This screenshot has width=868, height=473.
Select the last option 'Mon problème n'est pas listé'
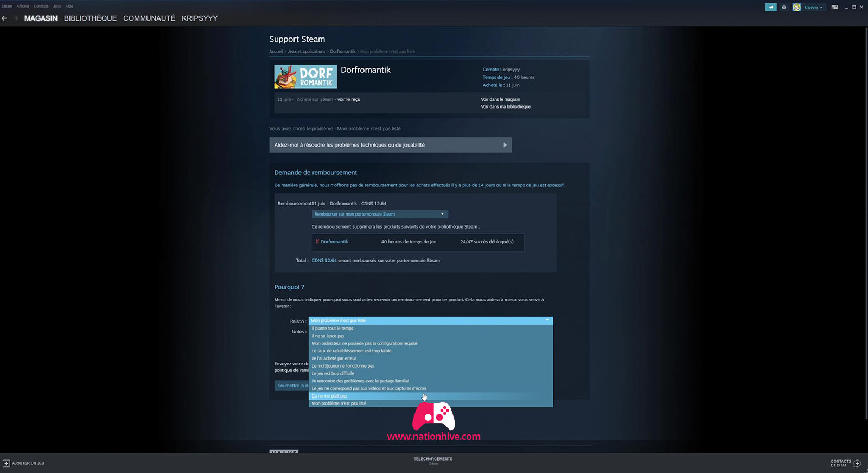[431, 403]
